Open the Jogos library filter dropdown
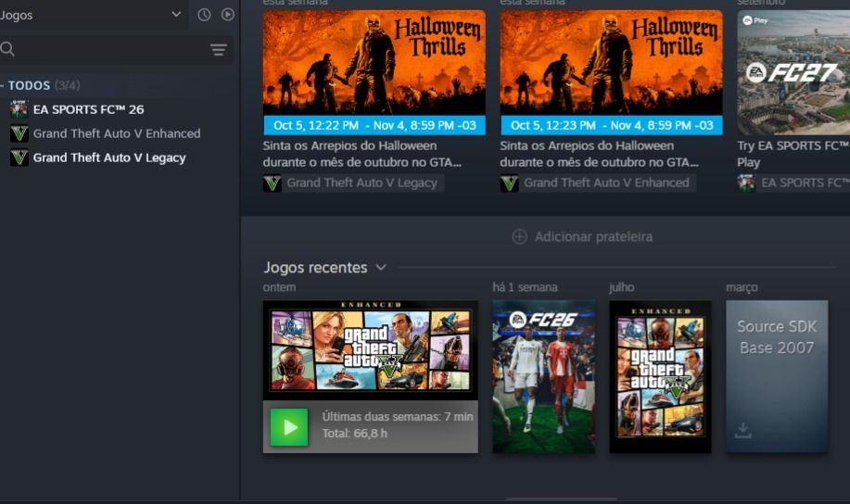 coord(94,15)
